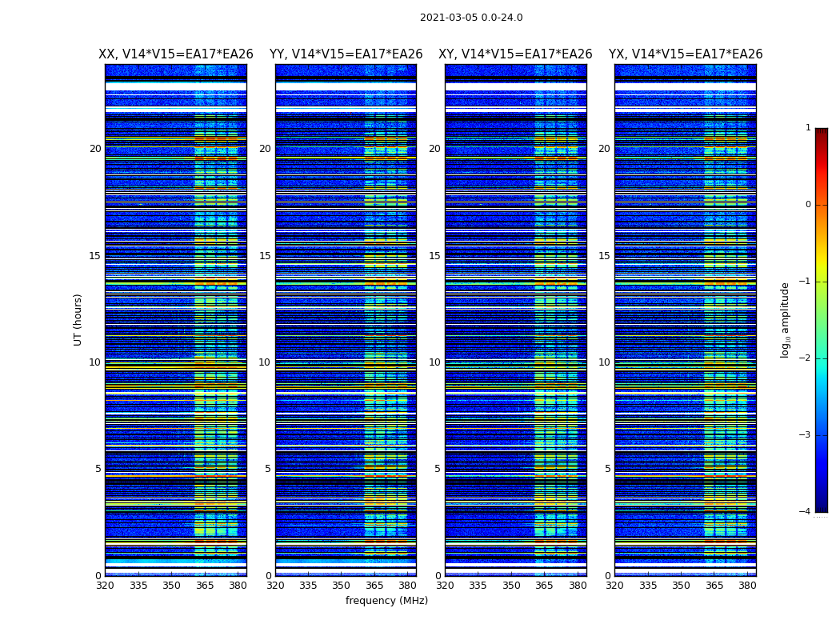Image resolution: width=840 pixels, height=640 pixels.
Task: Click the UT (hours) y-axis label
Action: click(78, 320)
